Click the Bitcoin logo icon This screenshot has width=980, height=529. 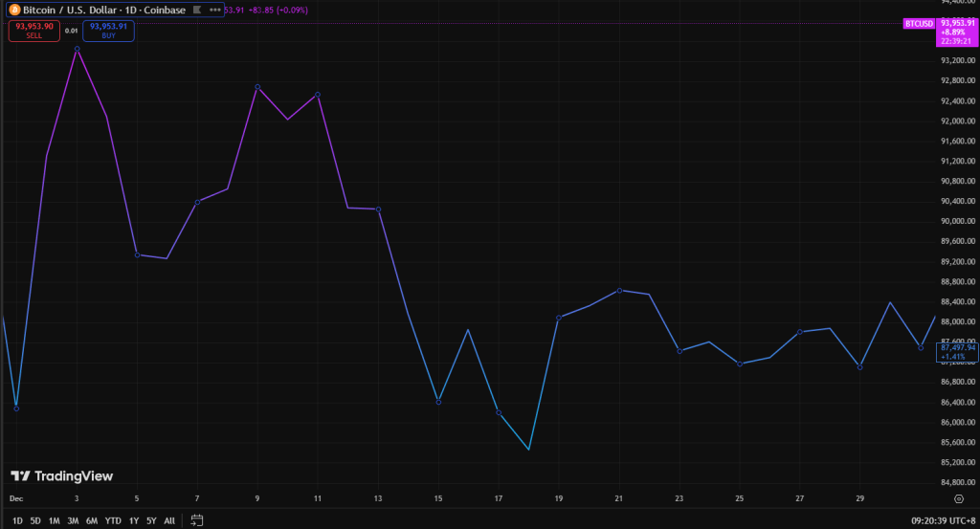(x=13, y=10)
